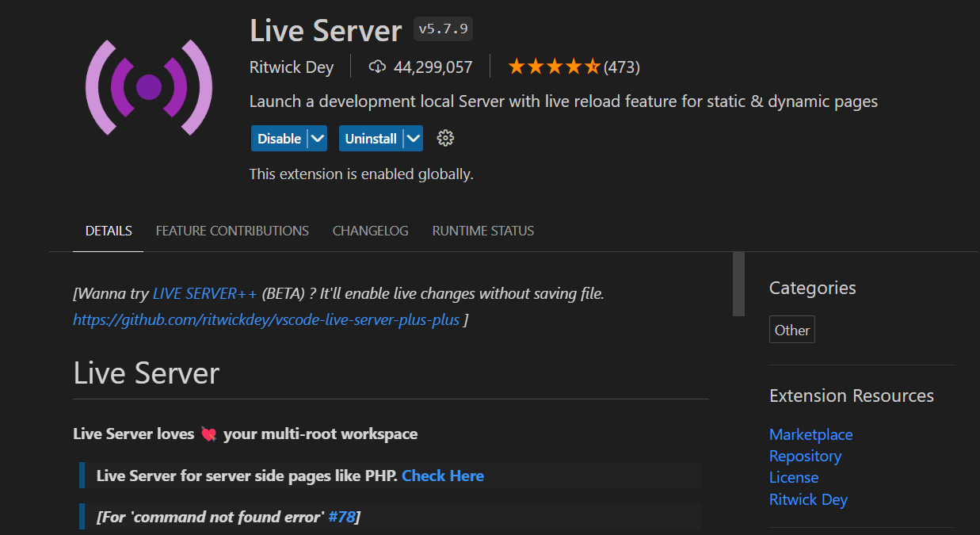Click the v5.7.9 version badge

coord(443,29)
